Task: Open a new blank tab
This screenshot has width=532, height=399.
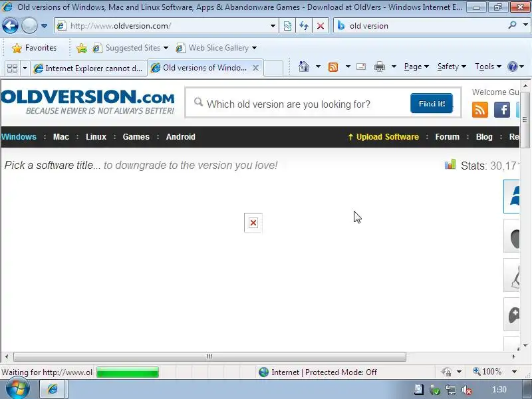Action: point(273,68)
